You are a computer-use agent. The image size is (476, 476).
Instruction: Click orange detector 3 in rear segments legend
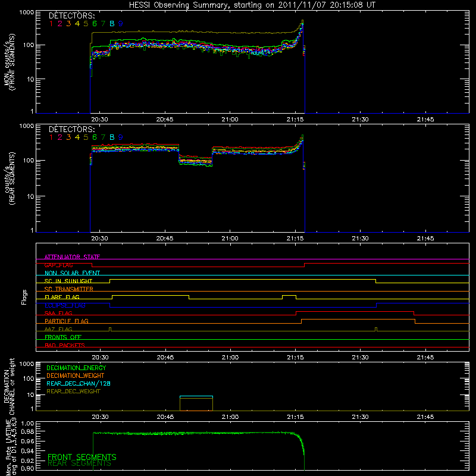click(x=68, y=137)
